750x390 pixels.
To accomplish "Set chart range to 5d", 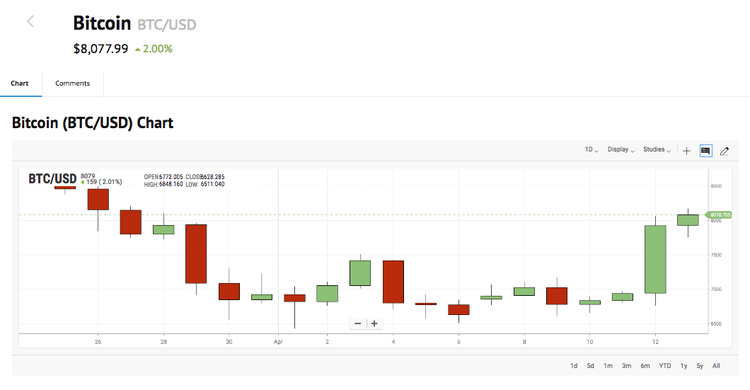I will click(591, 366).
